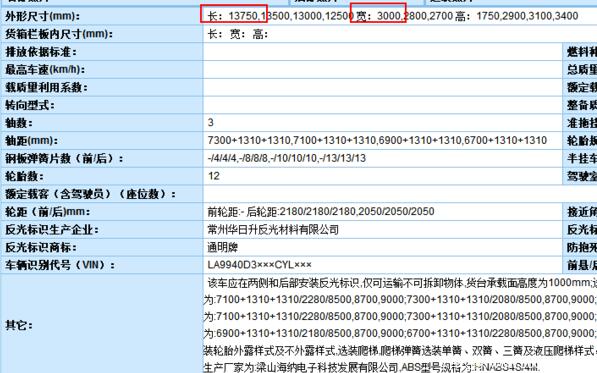Click company name 常州华日升反光材料有限公司
Screen dimensions: 597x373
point(273,230)
